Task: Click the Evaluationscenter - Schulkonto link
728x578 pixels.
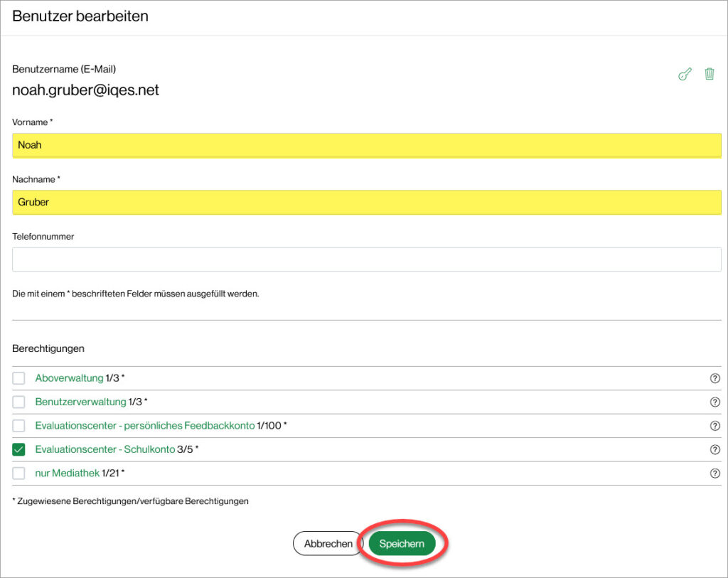Action: tap(105, 449)
